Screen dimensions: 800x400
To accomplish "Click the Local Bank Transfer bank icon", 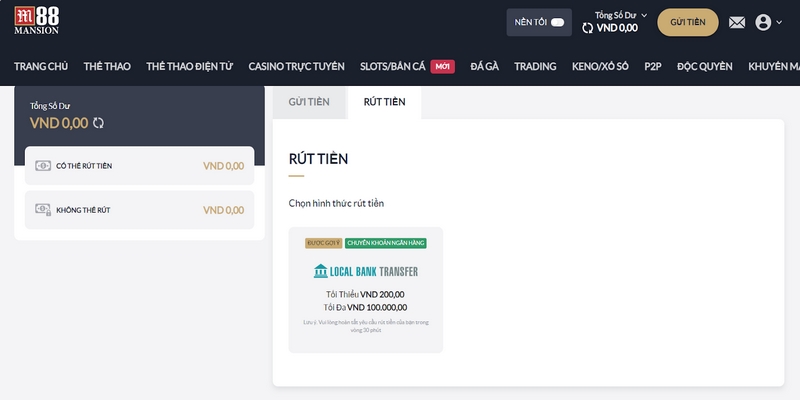I will (x=320, y=271).
